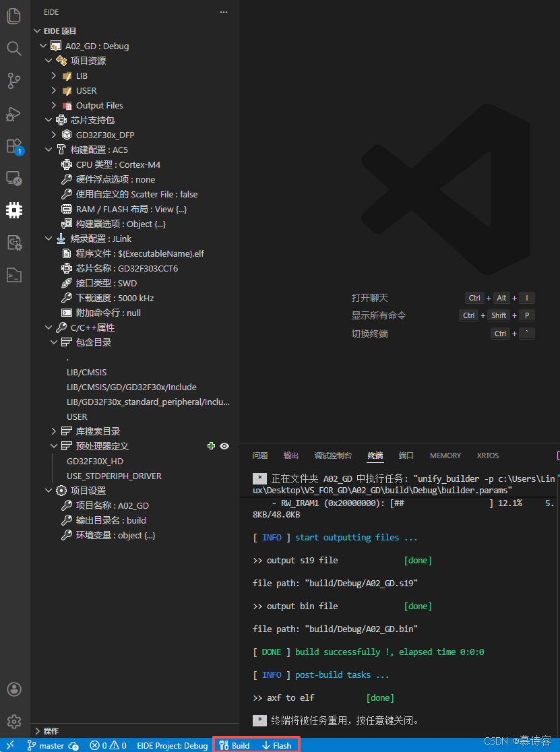Open the errors and warnings counter
560x752 pixels.
[108, 745]
